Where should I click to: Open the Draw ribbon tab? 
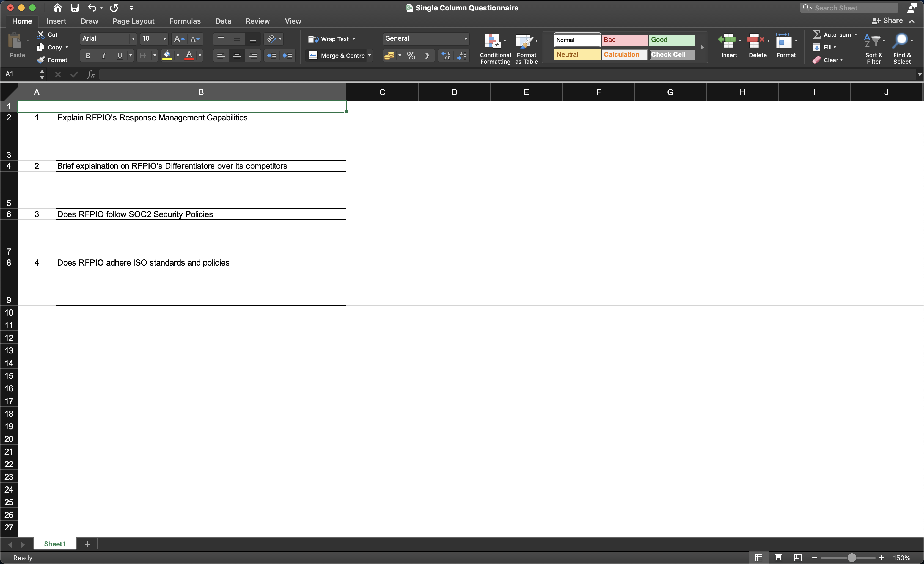pyautogui.click(x=89, y=21)
